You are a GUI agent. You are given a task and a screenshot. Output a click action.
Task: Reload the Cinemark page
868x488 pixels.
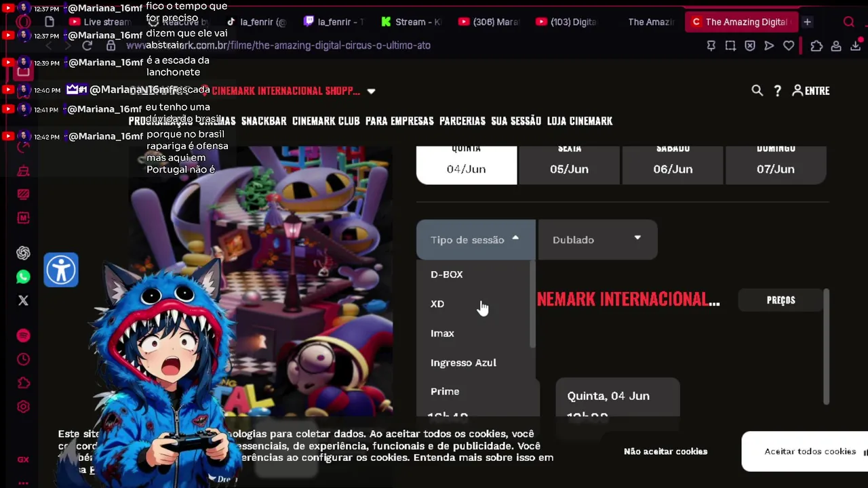(87, 45)
